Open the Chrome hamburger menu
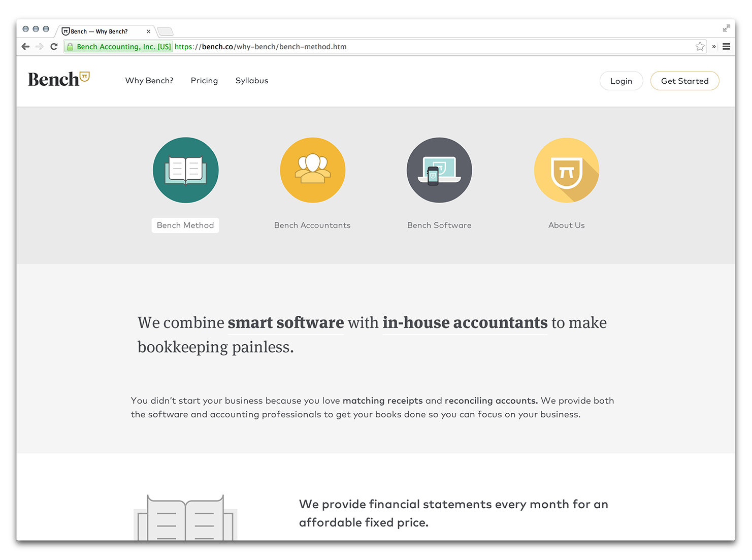This screenshot has width=752, height=560. 726,47
